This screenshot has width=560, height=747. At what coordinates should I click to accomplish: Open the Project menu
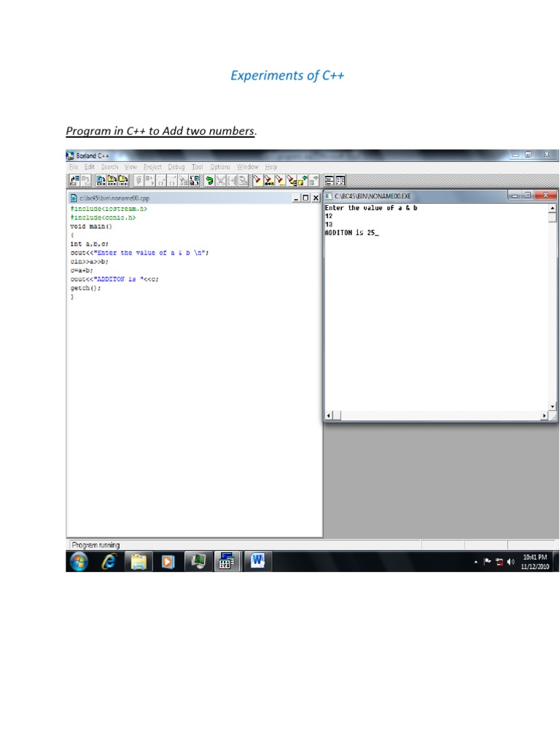point(153,167)
